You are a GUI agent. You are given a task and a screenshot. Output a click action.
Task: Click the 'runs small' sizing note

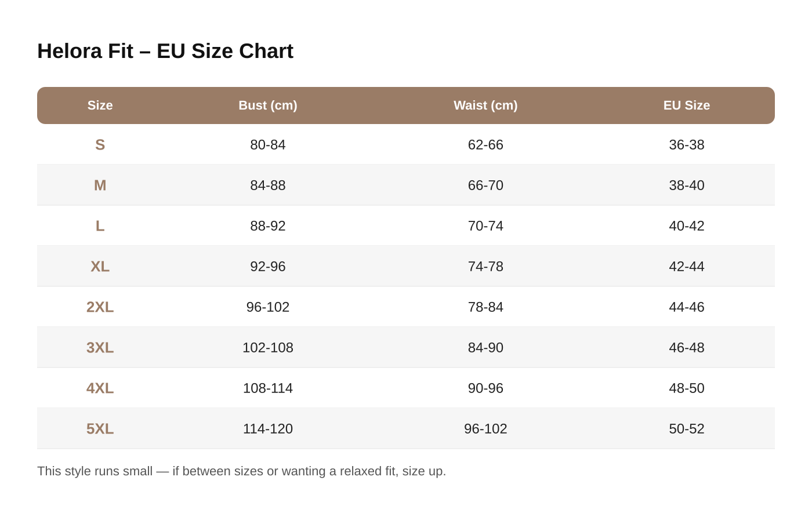(x=241, y=471)
